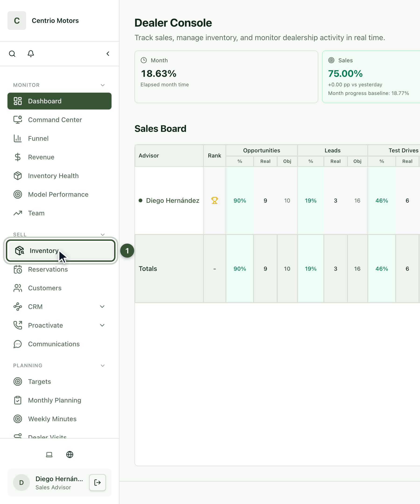Click the Opportunities column group header
Viewport: 420px width, 504px height.
(262, 150)
